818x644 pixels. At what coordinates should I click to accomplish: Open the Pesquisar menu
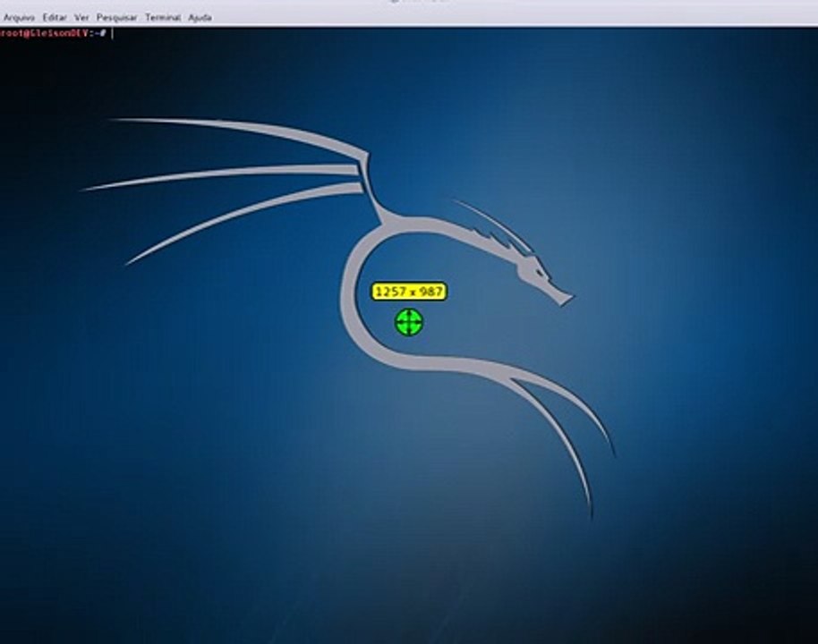117,18
